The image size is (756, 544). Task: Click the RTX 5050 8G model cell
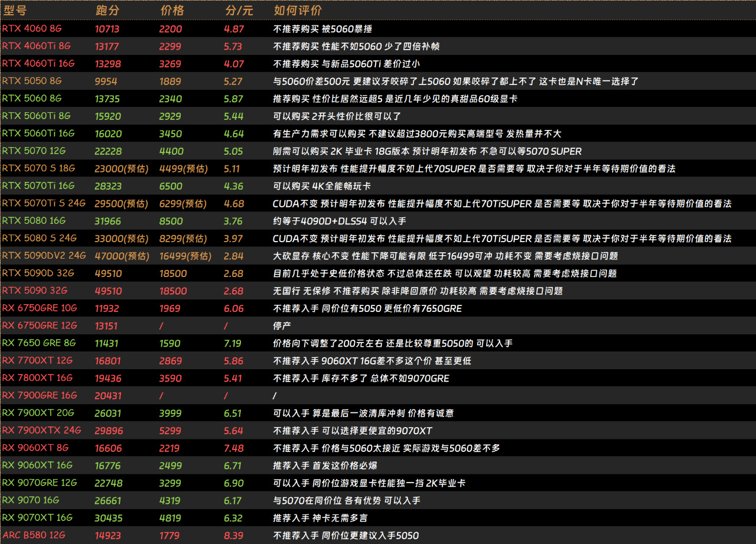(x=32, y=81)
